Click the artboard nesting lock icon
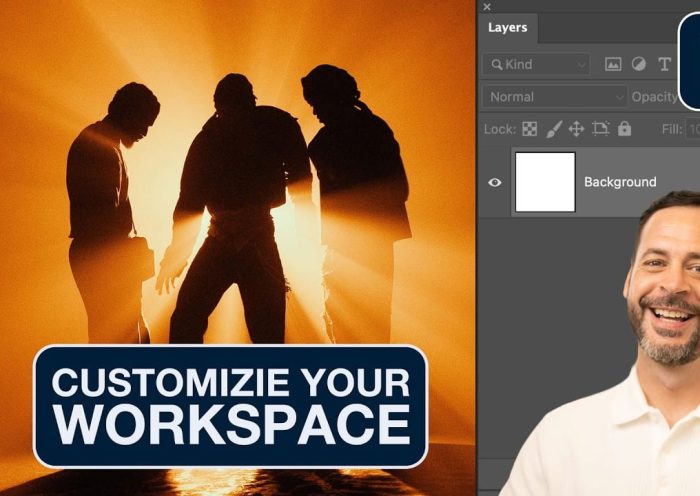 pyautogui.click(x=600, y=129)
